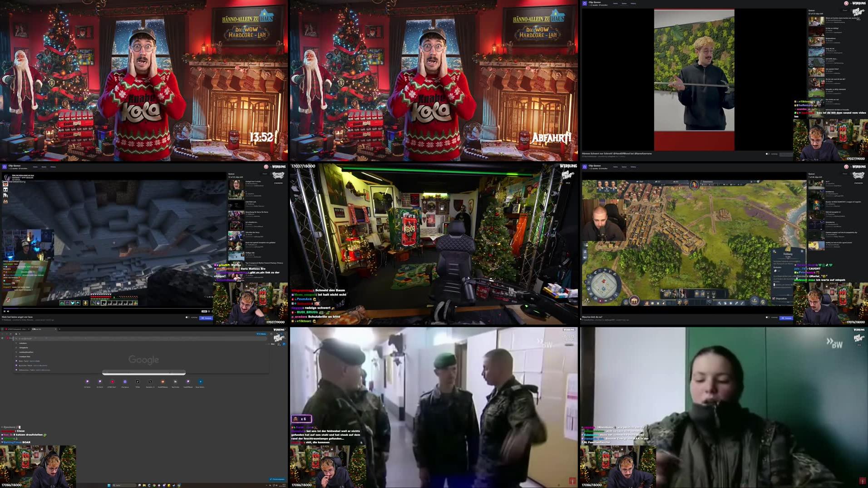This screenshot has height=488, width=868.
Task: Open the clip player settings menu
Action: pyautogui.click(x=208, y=311)
